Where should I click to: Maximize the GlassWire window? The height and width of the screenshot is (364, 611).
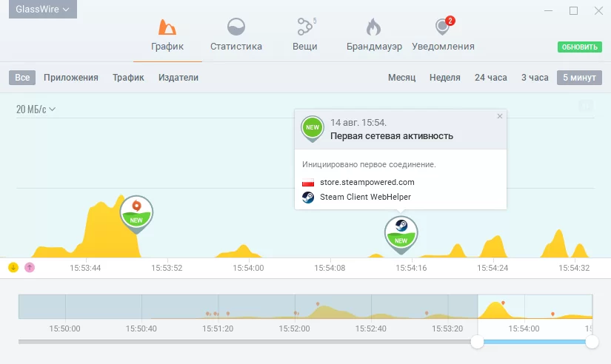point(573,11)
